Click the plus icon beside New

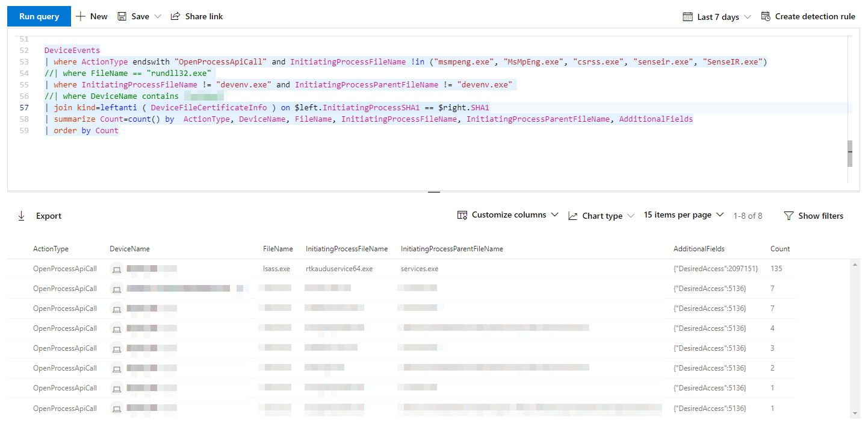click(x=81, y=16)
